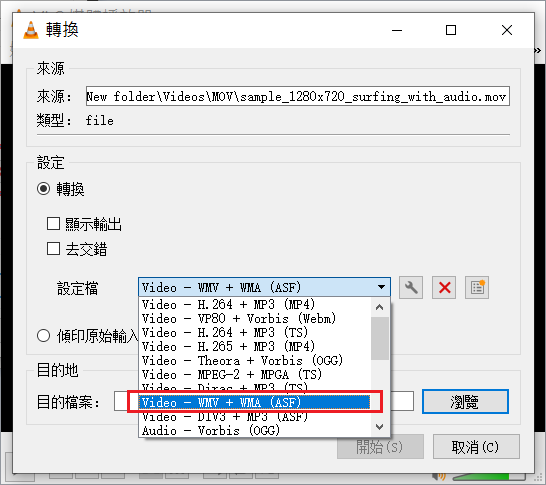
Task: Choose Video - H.264 + MP3 (TS) profile
Action: (x=255, y=332)
